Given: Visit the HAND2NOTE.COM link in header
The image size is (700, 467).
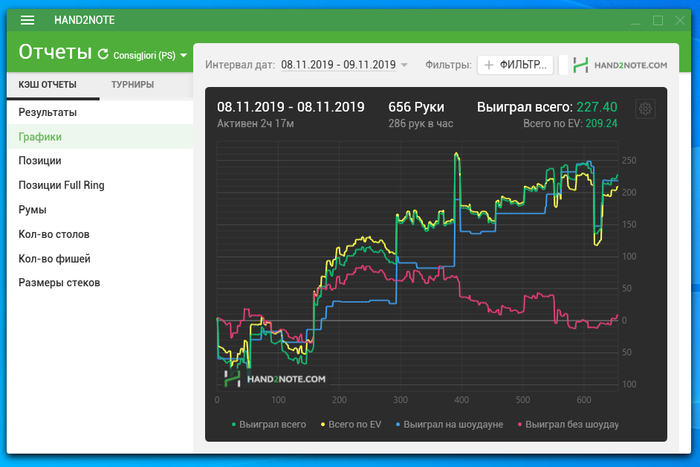Looking at the screenshot, I should pos(630,65).
